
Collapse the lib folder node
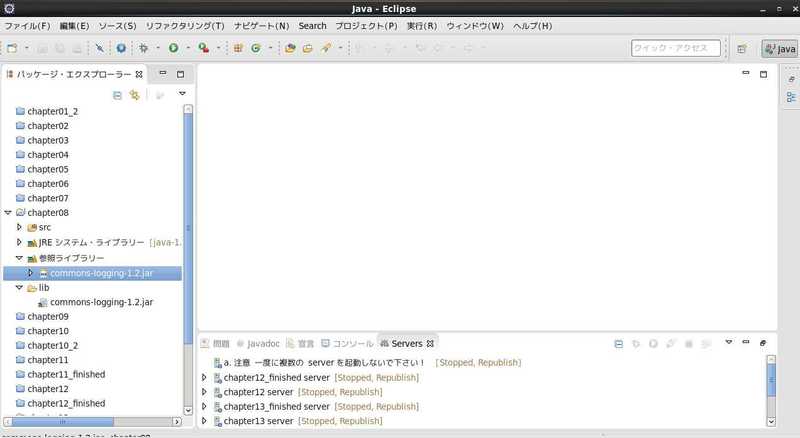point(19,287)
